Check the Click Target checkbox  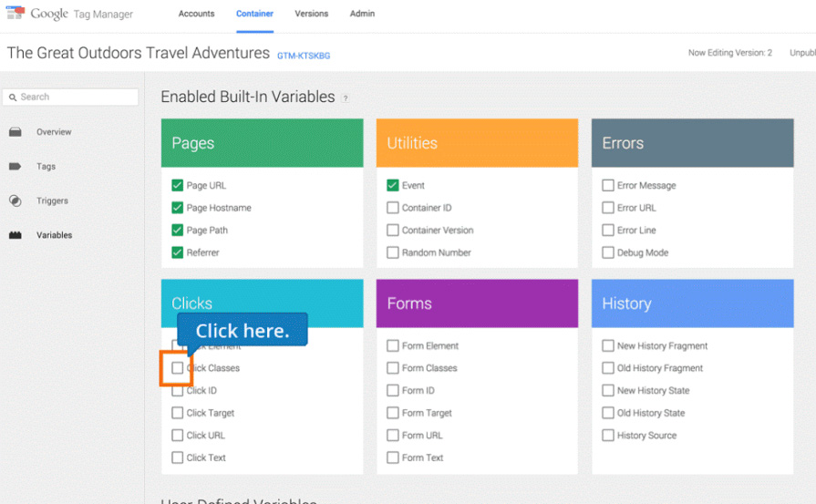tap(178, 413)
